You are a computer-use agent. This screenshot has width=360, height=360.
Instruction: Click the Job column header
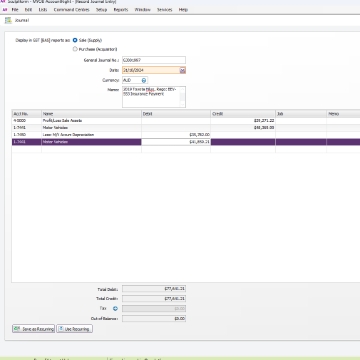point(301,114)
